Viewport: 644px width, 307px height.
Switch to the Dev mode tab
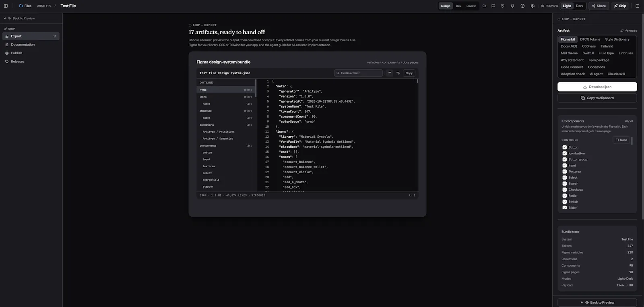click(458, 6)
